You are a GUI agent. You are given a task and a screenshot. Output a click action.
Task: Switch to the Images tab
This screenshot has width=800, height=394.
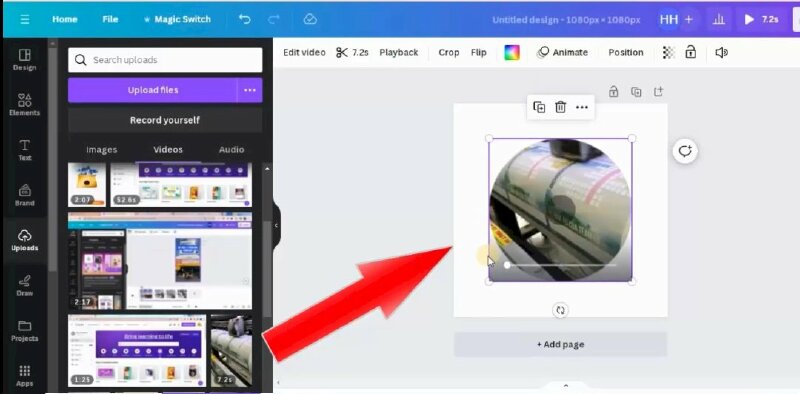[102, 150]
